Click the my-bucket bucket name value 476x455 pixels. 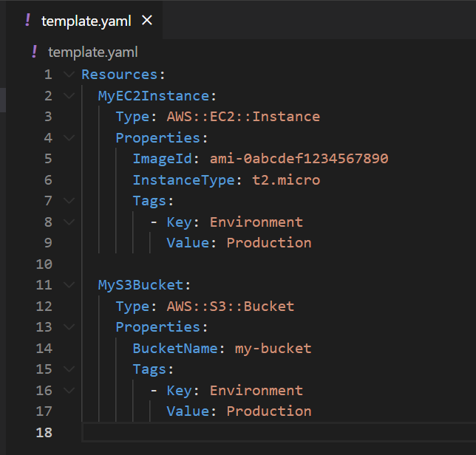[x=273, y=349]
